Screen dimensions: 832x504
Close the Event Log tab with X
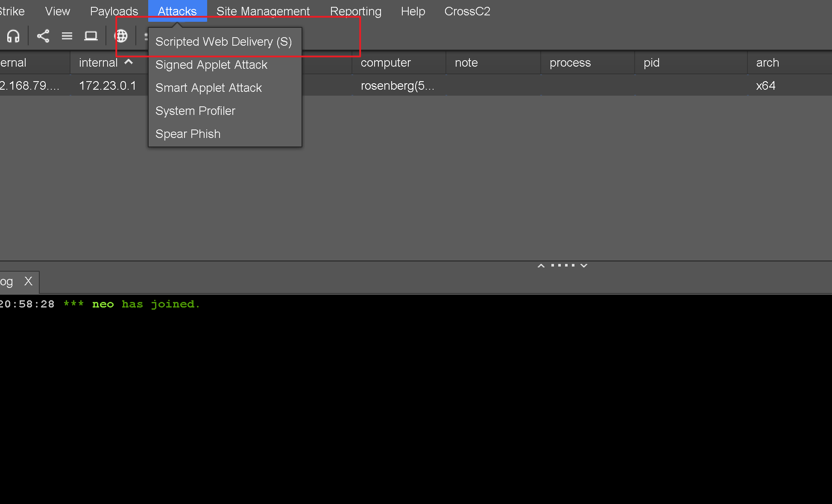pyautogui.click(x=28, y=281)
